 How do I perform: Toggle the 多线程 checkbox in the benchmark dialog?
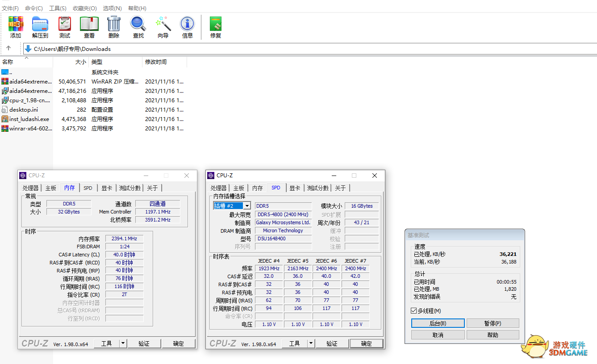coord(413,311)
